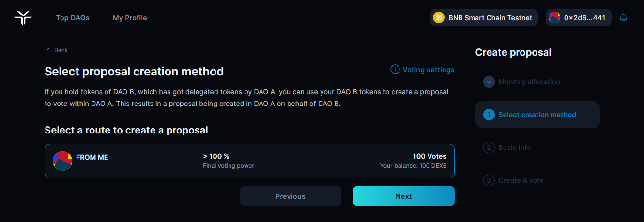
Task: Select the FROM ME route card
Action: (249, 161)
